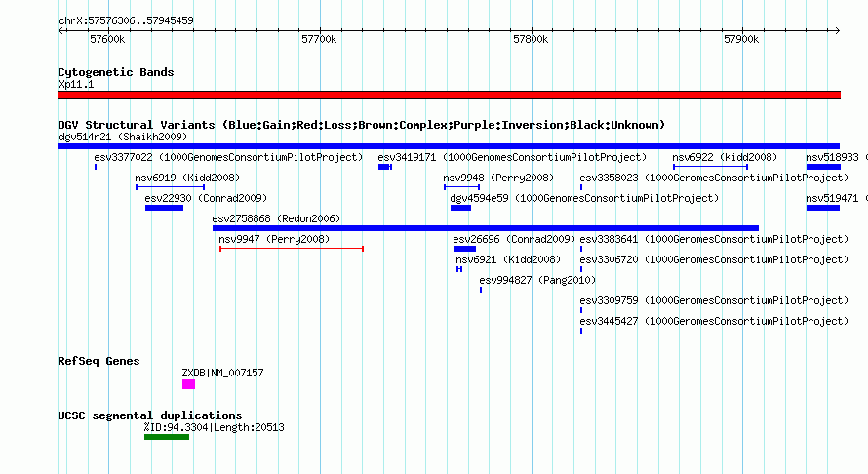Image resolution: width=868 pixels, height=474 pixels.
Task: Click the 57800k ruler position label
Action: pyautogui.click(x=531, y=39)
